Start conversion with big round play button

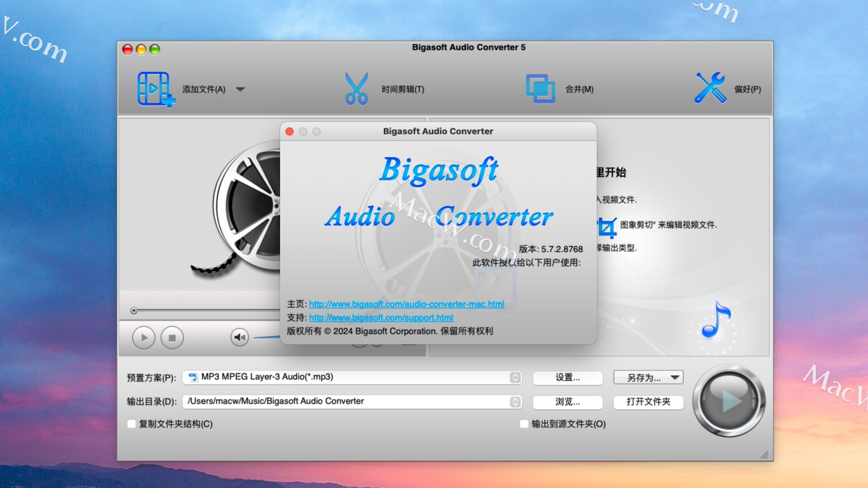coord(729,401)
